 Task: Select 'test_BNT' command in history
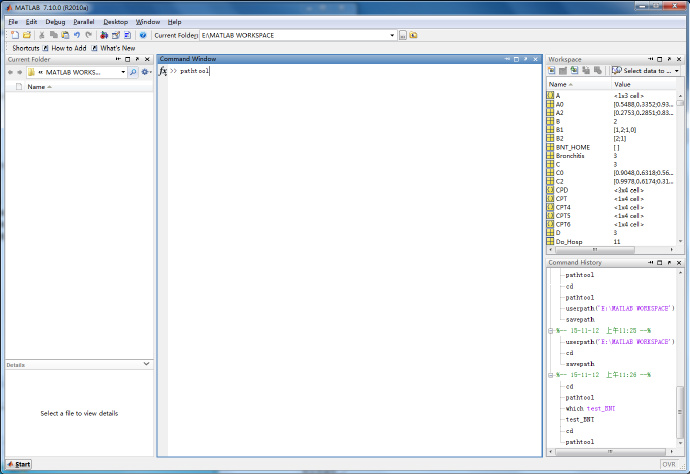(x=580, y=419)
